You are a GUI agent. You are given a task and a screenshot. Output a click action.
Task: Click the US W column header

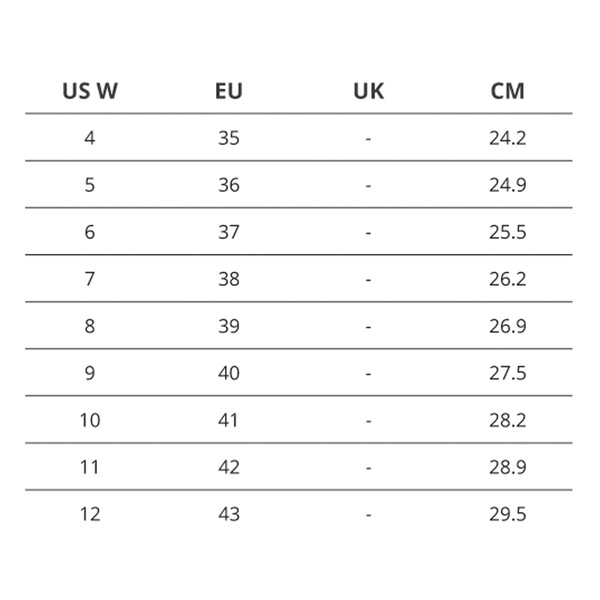pos(90,91)
